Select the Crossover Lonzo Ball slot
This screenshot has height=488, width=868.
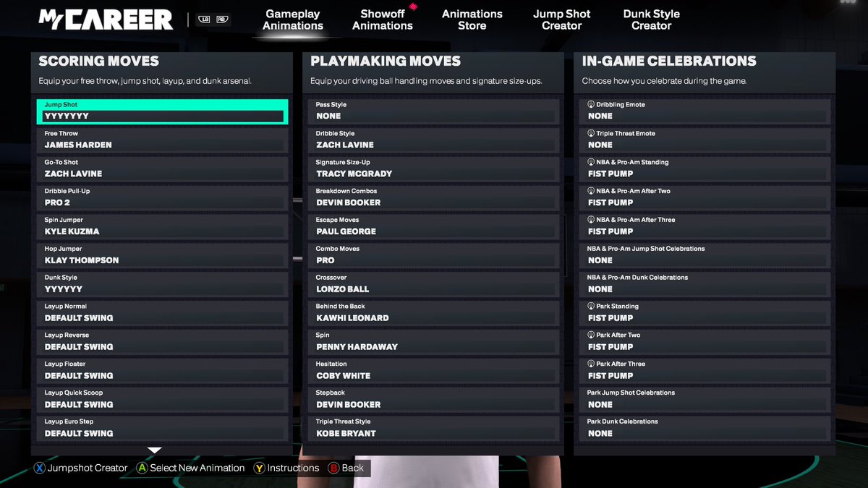433,285
